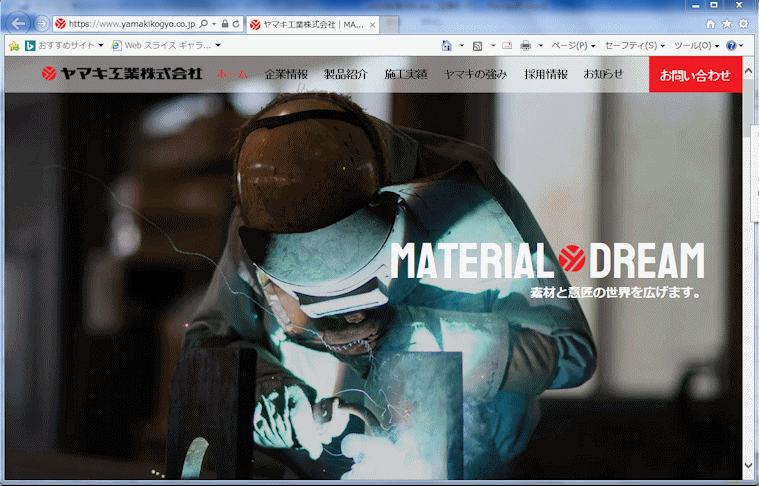Viewport: 759px width, 486px height.
Task: Open a new blank tab
Action: pyautogui.click(x=389, y=24)
